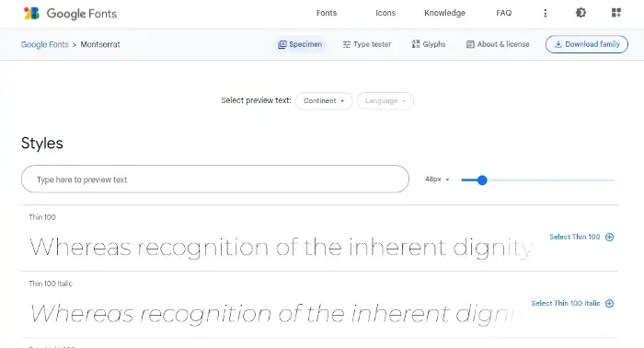This screenshot has width=644, height=348.
Task: Open the selected families grid icon
Action: click(616, 13)
